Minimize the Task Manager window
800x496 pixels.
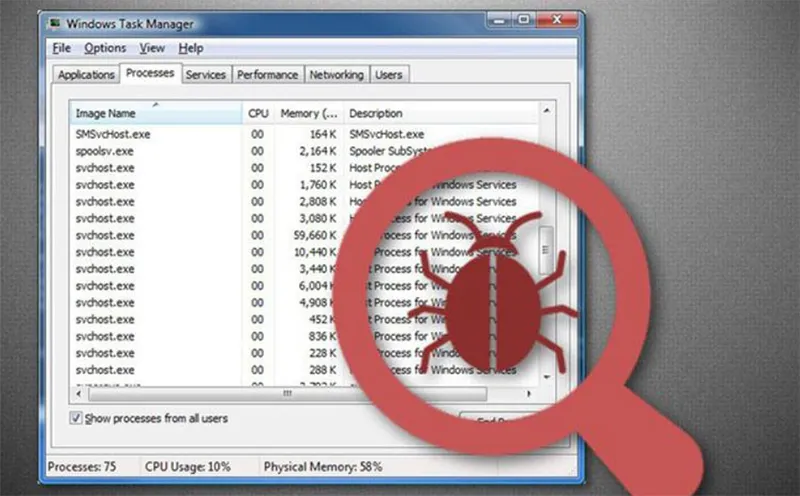tap(498, 20)
